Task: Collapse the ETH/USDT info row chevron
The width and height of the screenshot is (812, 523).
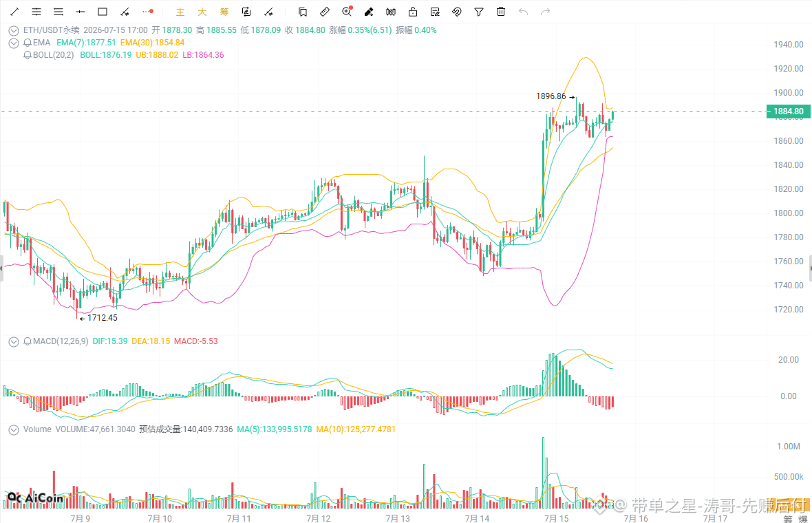Action: click(14, 31)
